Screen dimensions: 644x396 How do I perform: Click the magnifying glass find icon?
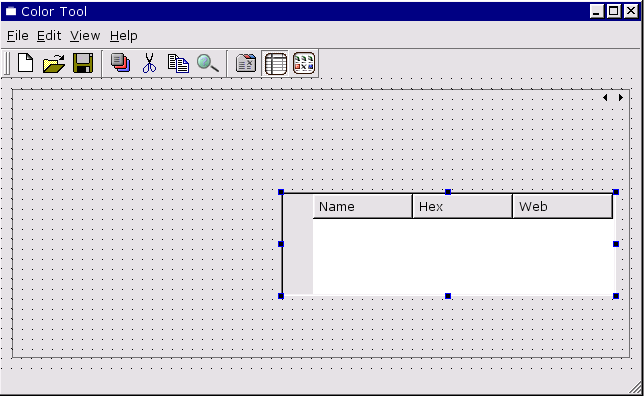coord(207,63)
